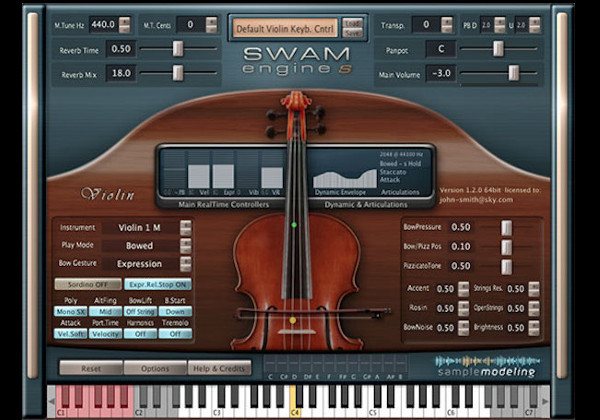Click the Reverb Mix slider handle
Screen dimensions: 600x420
(178, 73)
